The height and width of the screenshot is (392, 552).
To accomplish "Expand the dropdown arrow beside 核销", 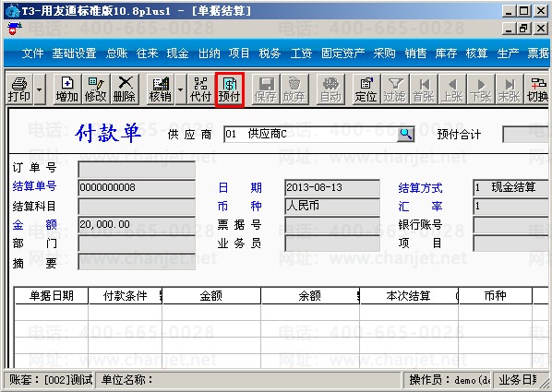I will click(181, 89).
